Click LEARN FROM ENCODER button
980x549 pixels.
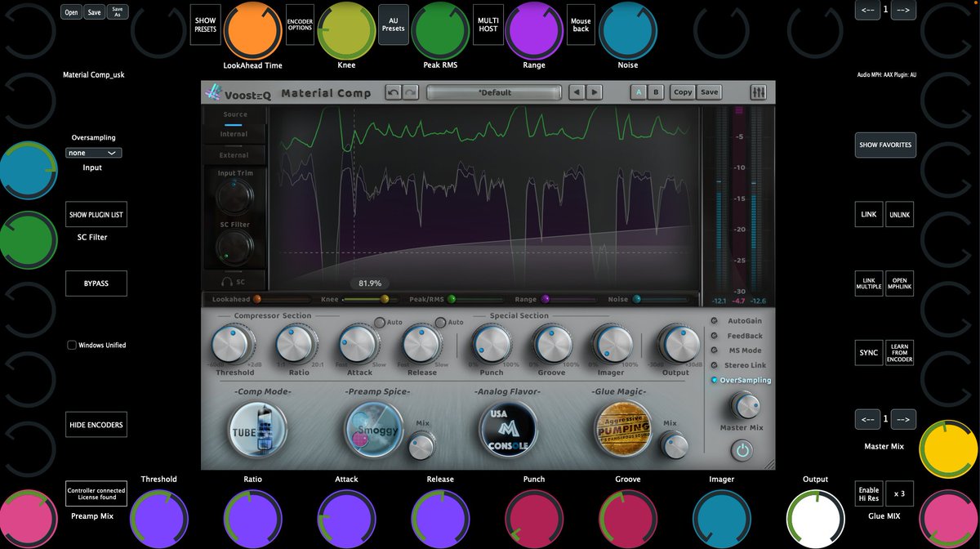(901, 353)
